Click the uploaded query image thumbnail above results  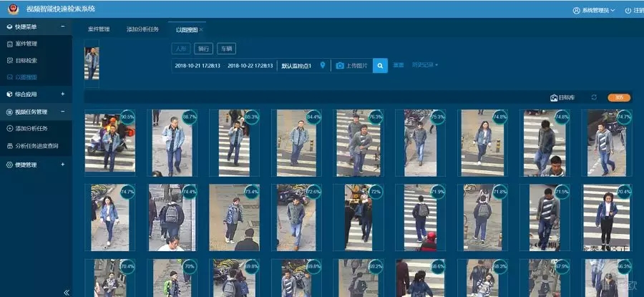92,64
